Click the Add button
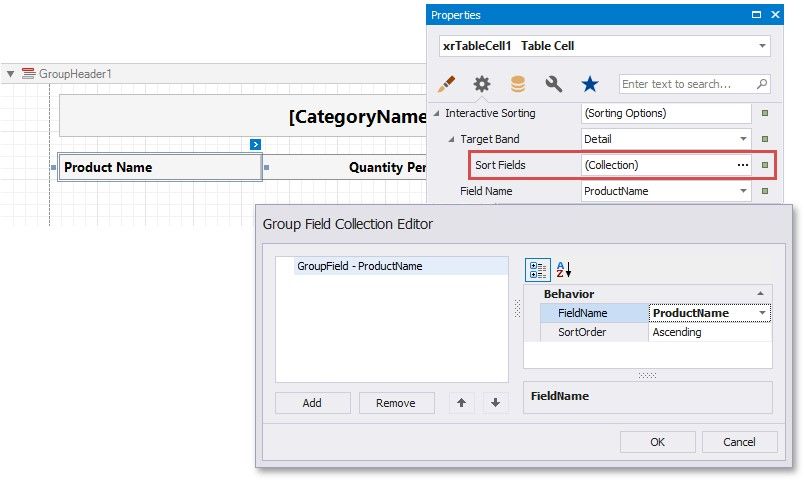The height and width of the screenshot is (480, 804). [312, 403]
